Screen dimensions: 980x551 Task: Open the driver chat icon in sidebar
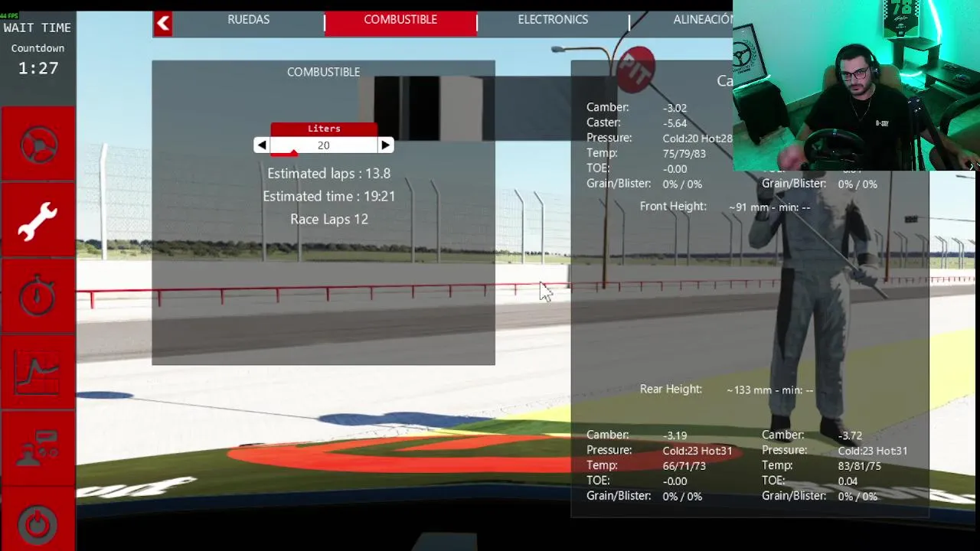coord(38,448)
